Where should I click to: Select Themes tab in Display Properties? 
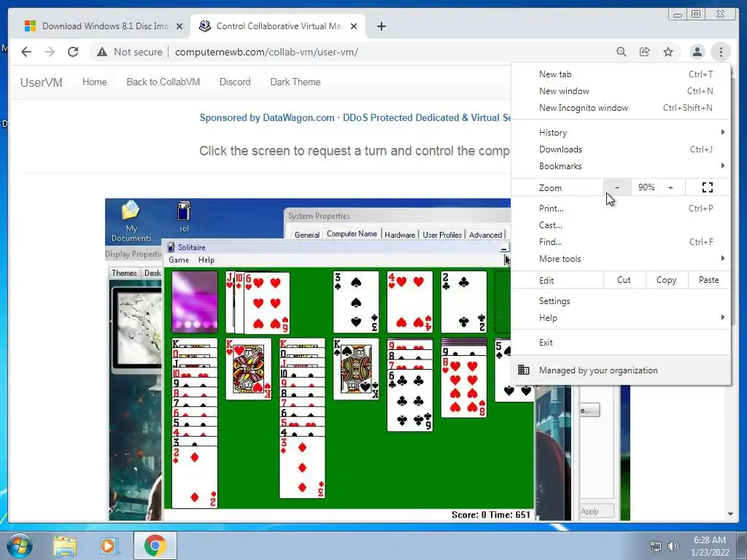[124, 273]
